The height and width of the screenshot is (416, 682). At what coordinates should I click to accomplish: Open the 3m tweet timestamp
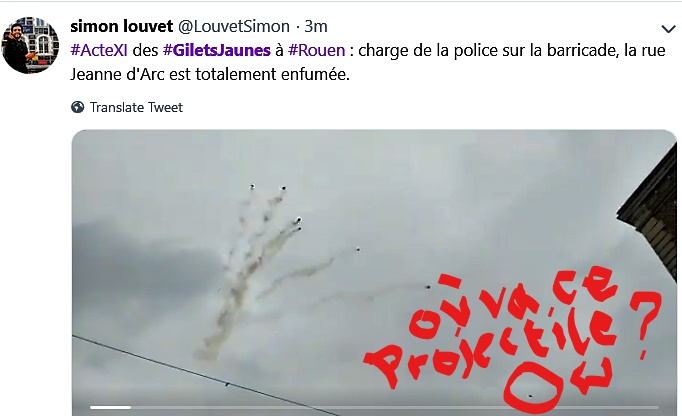click(x=316, y=27)
